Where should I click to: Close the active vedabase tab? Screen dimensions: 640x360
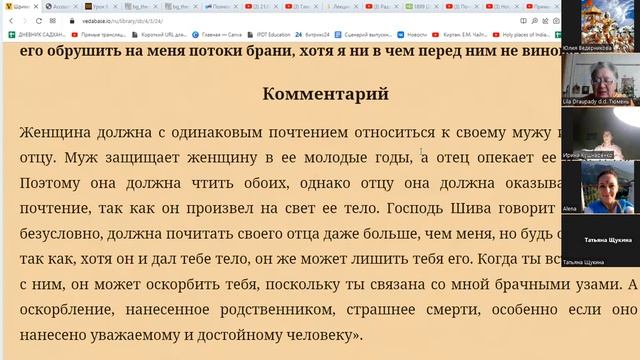(x=36, y=7)
